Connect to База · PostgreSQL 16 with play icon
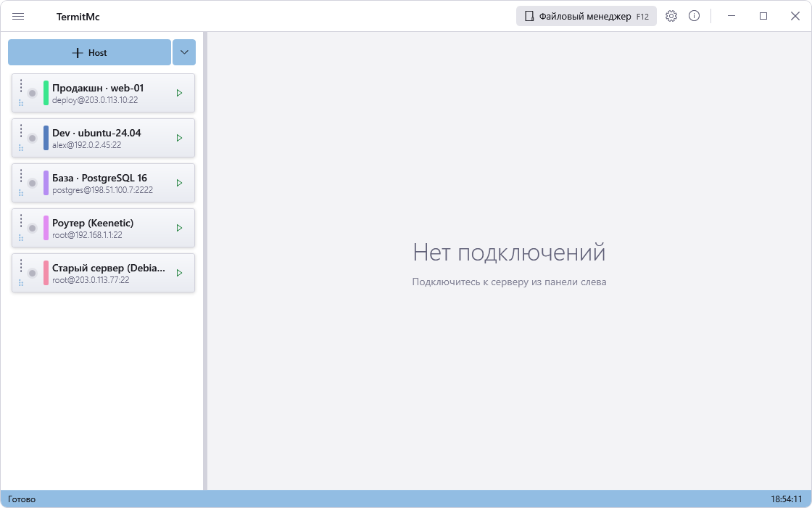This screenshot has height=508, width=812. point(179,183)
